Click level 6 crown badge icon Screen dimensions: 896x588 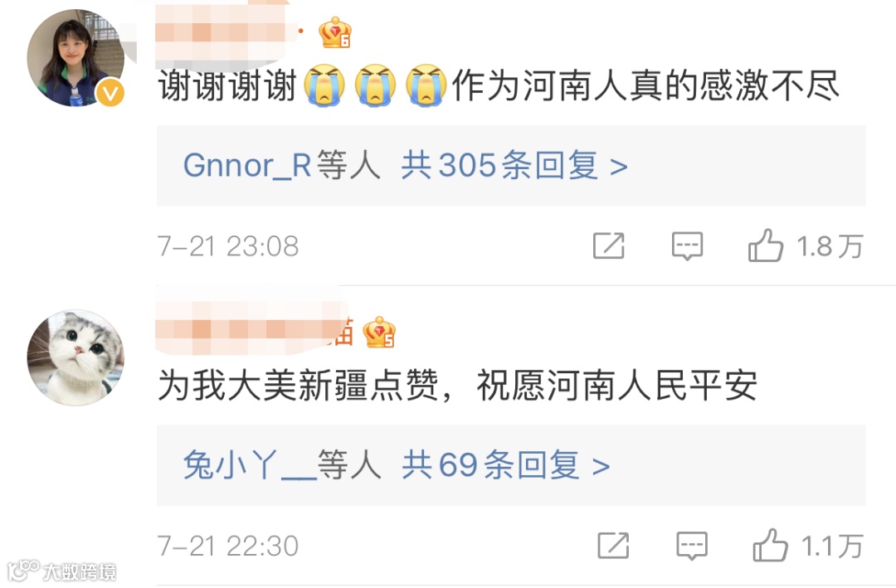tap(335, 32)
